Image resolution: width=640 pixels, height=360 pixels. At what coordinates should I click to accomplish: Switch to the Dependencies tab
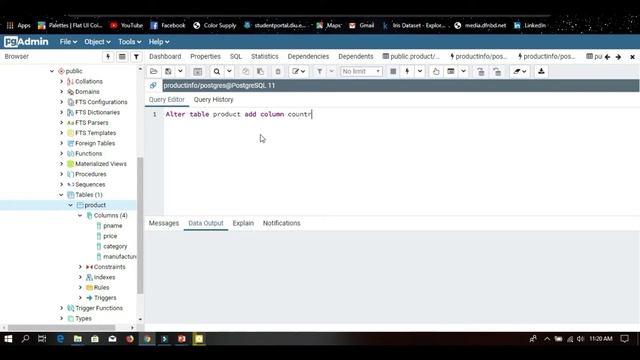pyautogui.click(x=308, y=56)
